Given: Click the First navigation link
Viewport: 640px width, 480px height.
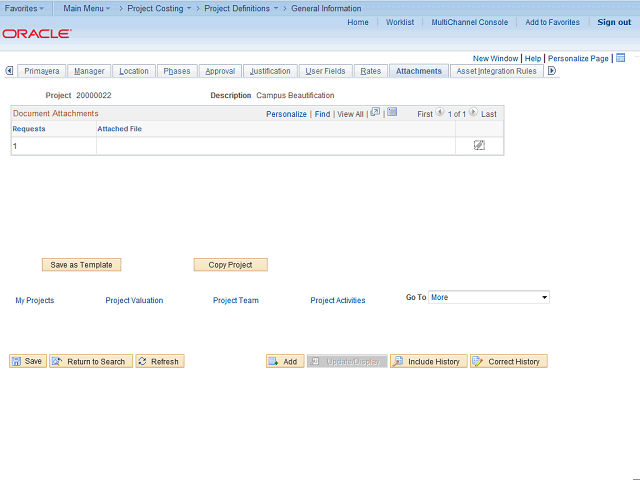Looking at the screenshot, I should click(x=424, y=114).
